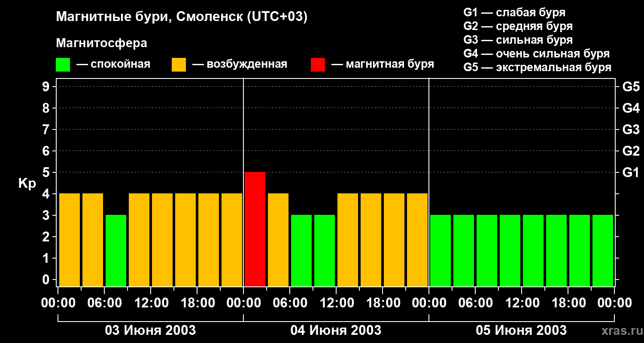
Task: Click 'G1 — слабая буря' description
Action: pos(514,12)
